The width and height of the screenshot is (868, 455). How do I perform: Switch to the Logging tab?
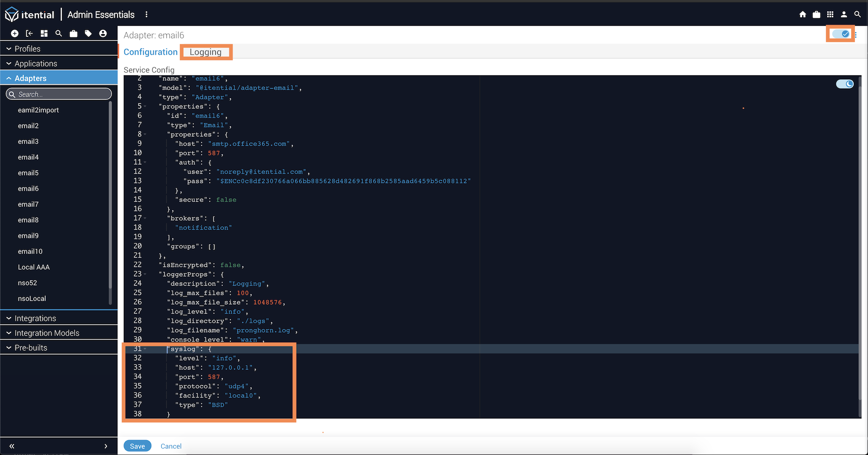[205, 52]
